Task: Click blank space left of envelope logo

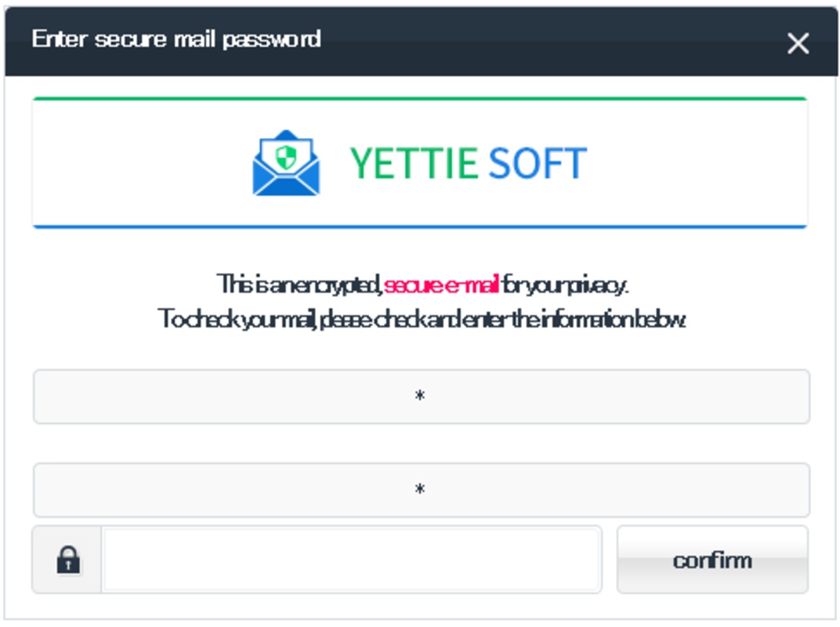Action: [141, 163]
